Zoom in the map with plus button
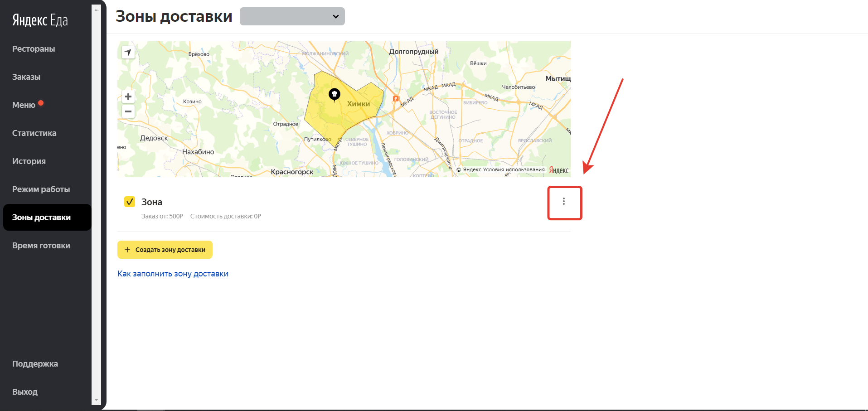868x411 pixels. point(128,97)
